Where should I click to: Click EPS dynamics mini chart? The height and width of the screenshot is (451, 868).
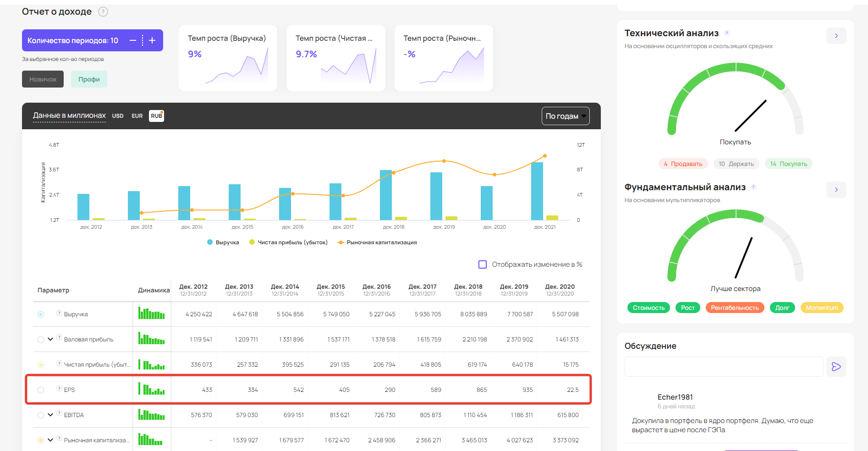(x=152, y=389)
